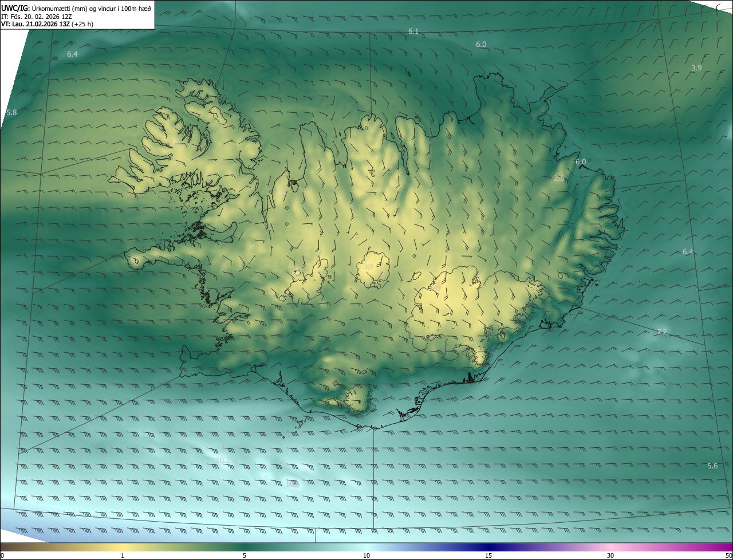This screenshot has height=560, width=733.
Task: Click the colorbar tick label 1
Action: (x=123, y=555)
